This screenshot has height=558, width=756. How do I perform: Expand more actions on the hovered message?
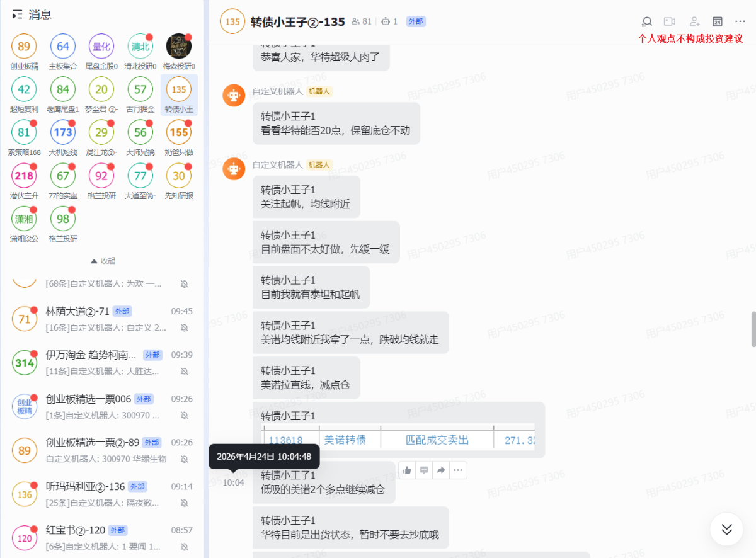[x=458, y=470]
